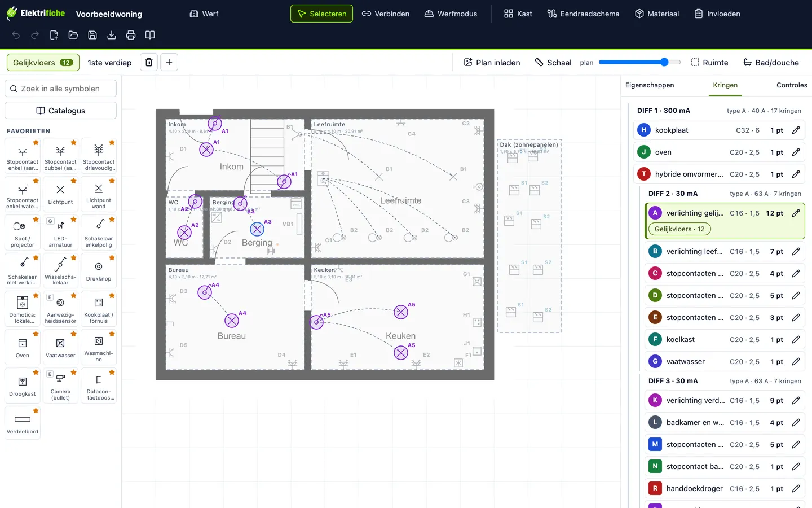Select the Schakelaar enkelpolig symbol
Viewport: 812px width, 508px height.
99,233
